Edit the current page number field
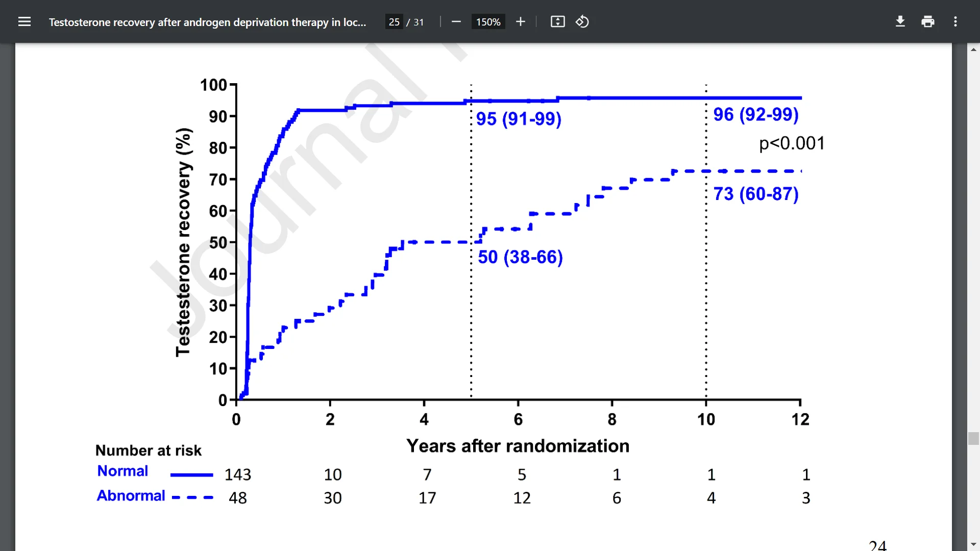The height and width of the screenshot is (551, 980). 394,22
